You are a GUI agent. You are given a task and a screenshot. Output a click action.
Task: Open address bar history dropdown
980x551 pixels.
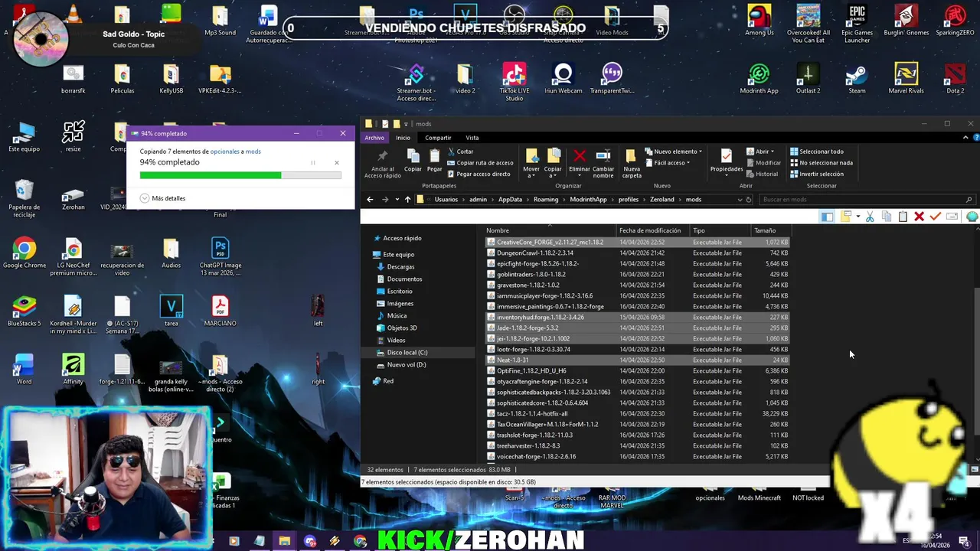739,200
